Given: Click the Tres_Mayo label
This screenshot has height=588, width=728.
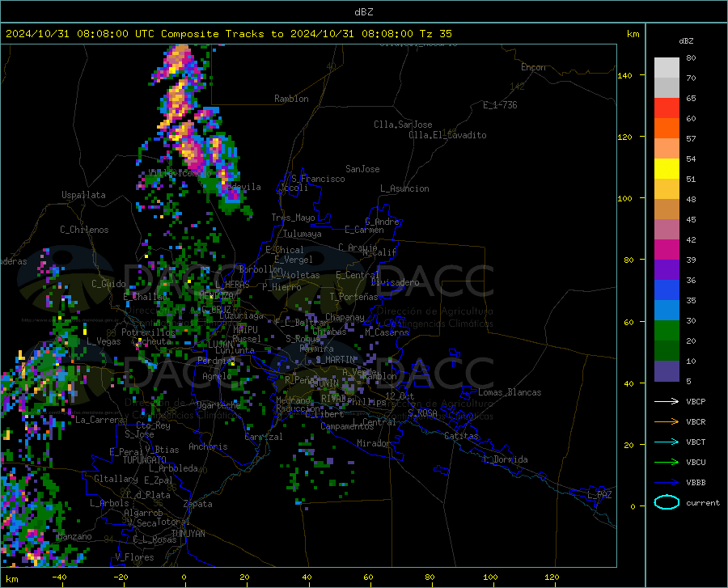Looking at the screenshot, I should 293,218.
